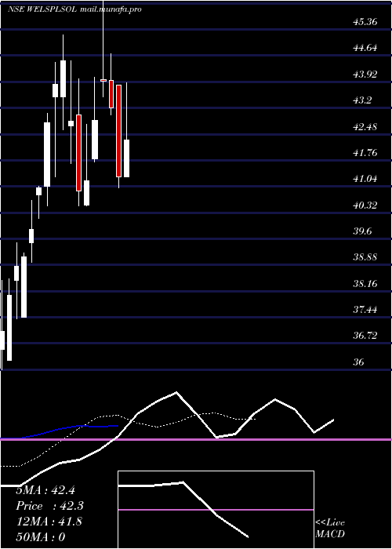Click the 43.92 price axis label
This screenshot has width=392, height=549.
pos(365,74)
